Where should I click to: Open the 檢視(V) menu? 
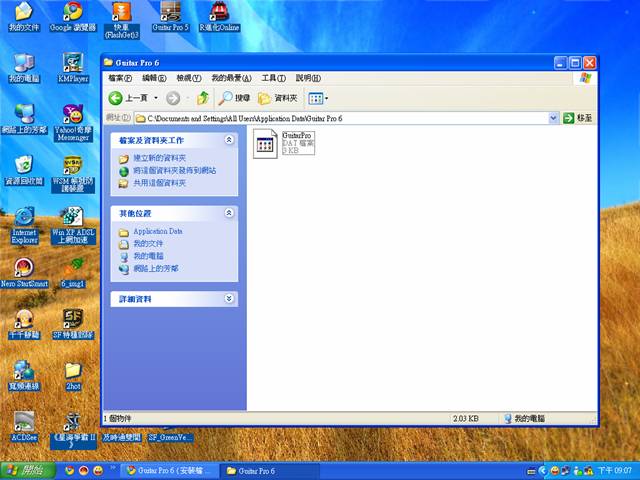189,78
